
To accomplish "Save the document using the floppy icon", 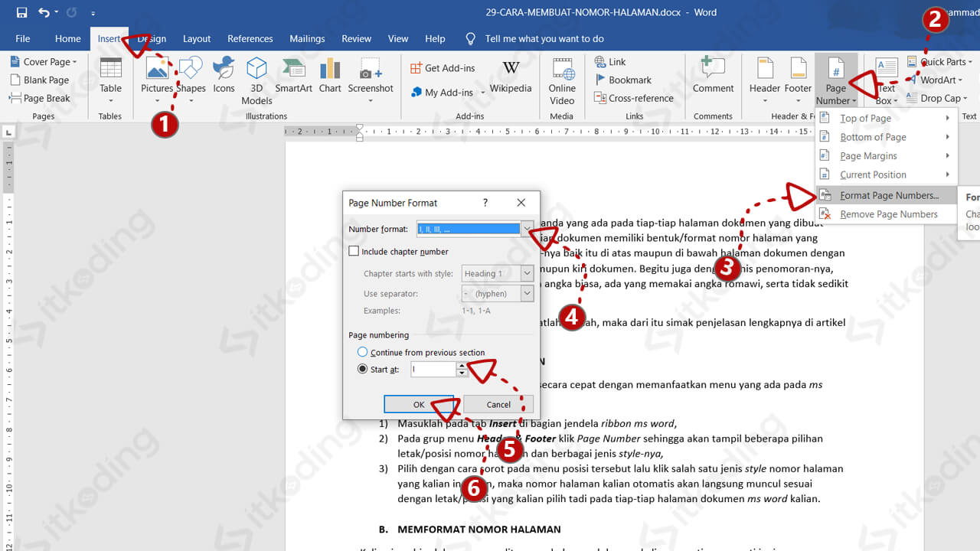I will click(x=21, y=12).
